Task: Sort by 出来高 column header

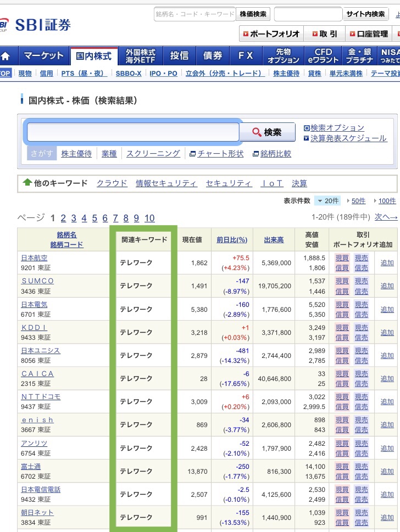Action: (274, 240)
